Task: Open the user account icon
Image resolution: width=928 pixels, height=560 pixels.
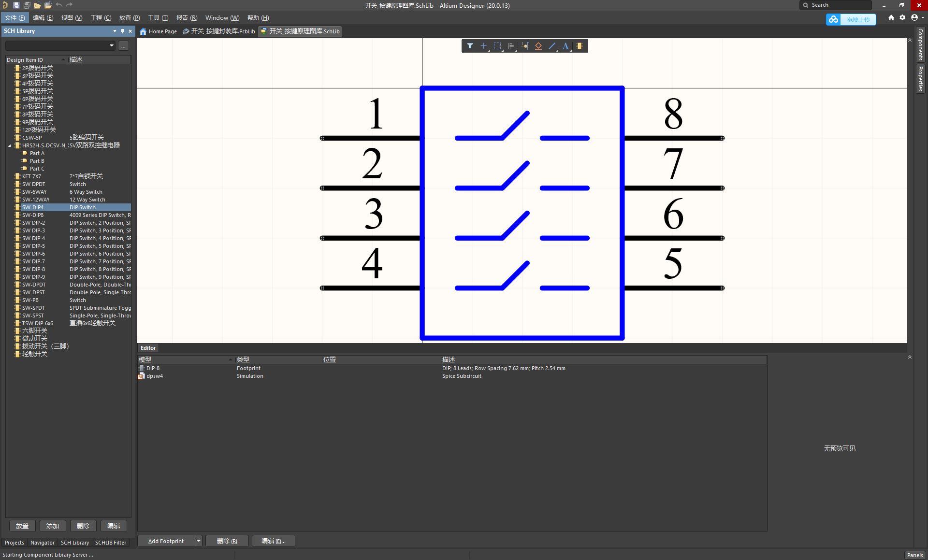Action: [x=914, y=17]
